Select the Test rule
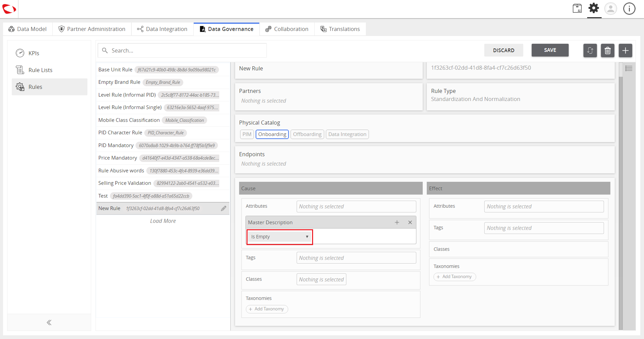This screenshot has width=644, height=339. (x=163, y=196)
